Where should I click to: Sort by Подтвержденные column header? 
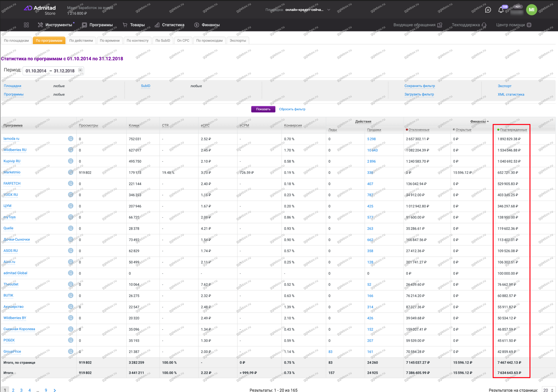(x=513, y=130)
